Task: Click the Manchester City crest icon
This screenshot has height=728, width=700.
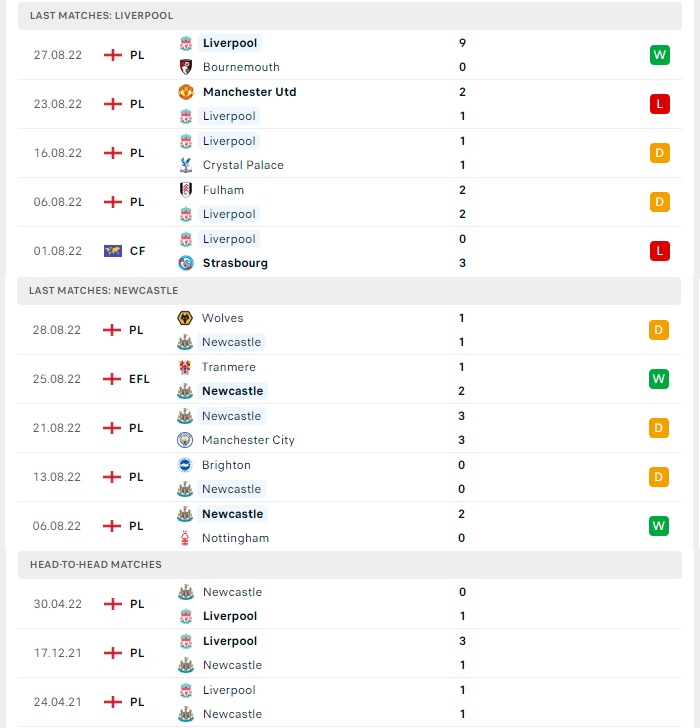Action: 185,440
